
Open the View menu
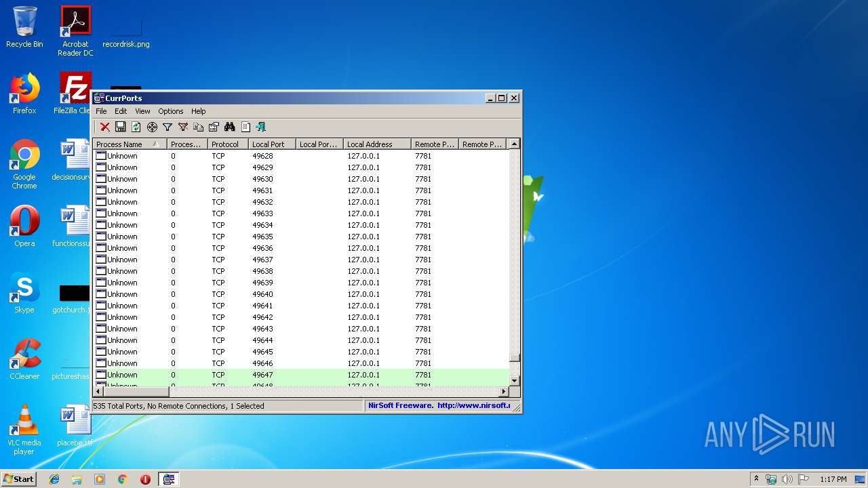coord(142,111)
